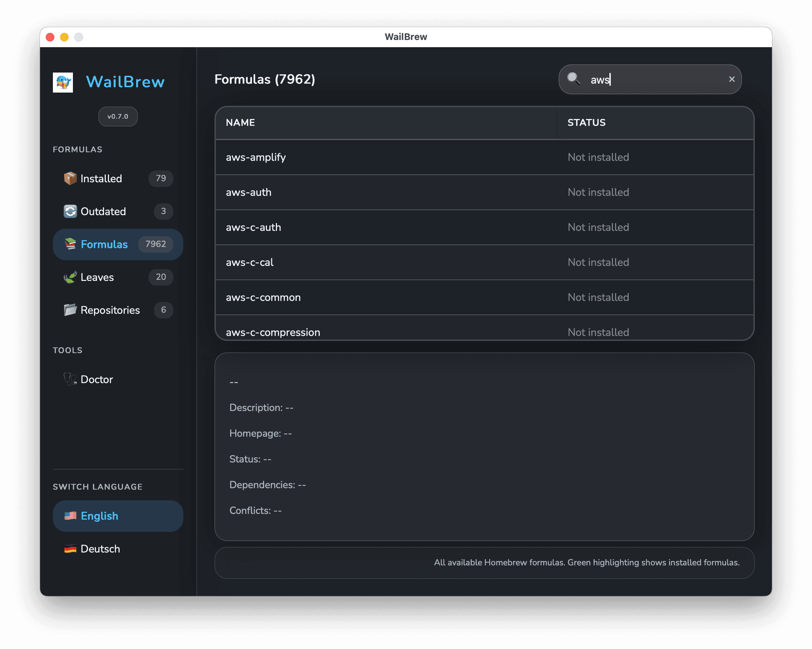812x649 pixels.
Task: Click the Formulas (7962) heading
Action: 265,79
